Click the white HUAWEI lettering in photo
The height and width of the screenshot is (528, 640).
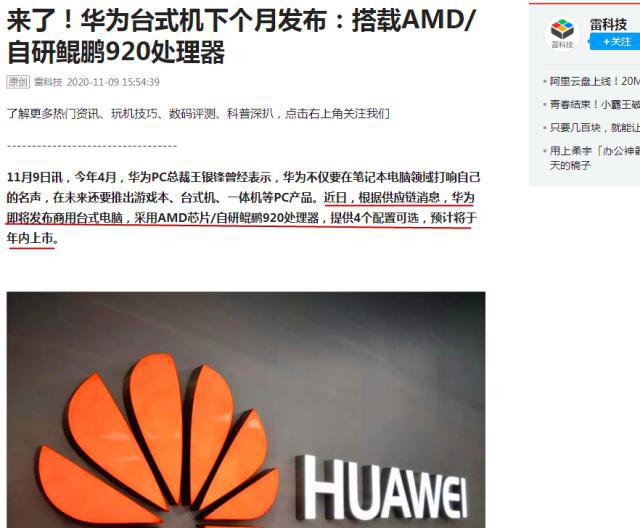click(x=381, y=487)
